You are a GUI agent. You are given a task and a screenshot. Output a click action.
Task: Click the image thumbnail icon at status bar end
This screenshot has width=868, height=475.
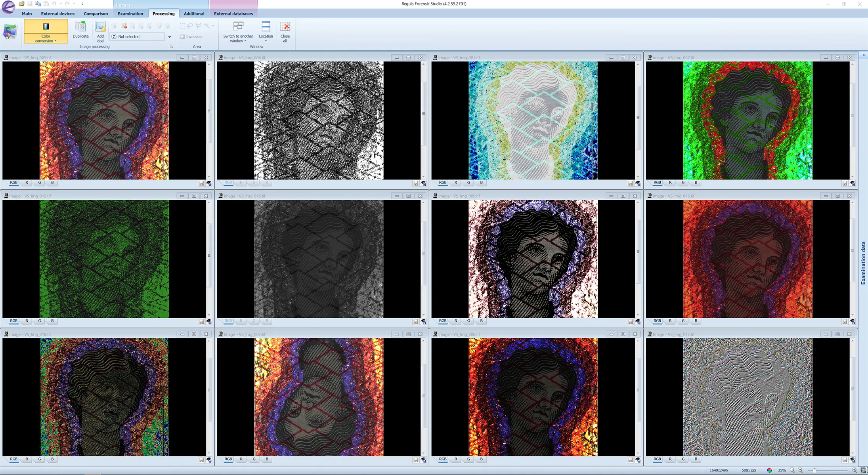(863, 470)
